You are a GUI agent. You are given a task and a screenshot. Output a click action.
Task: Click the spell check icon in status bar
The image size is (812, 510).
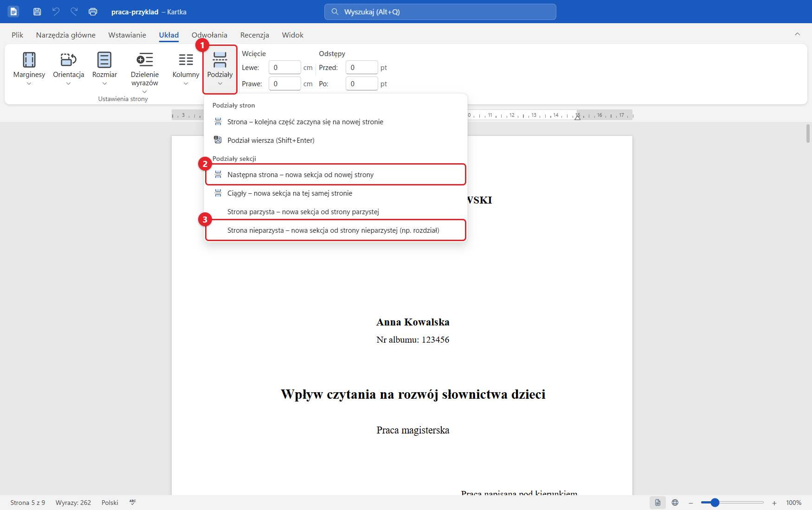pos(133,503)
